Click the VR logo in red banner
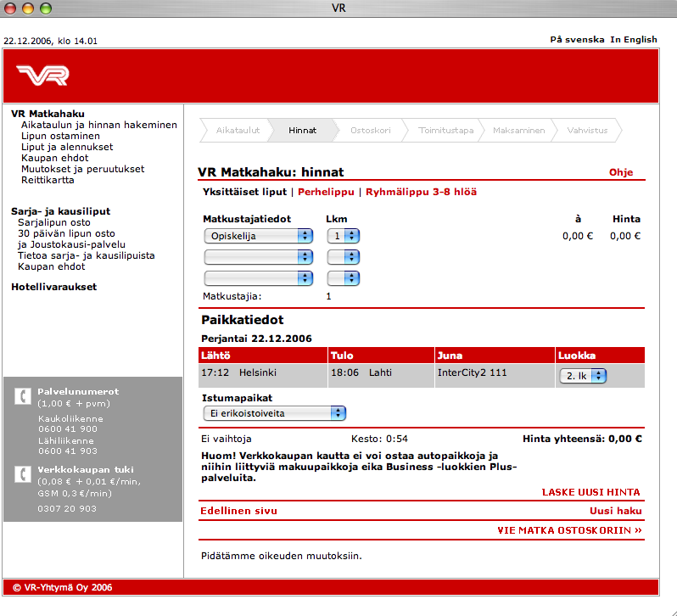 pyautogui.click(x=42, y=76)
